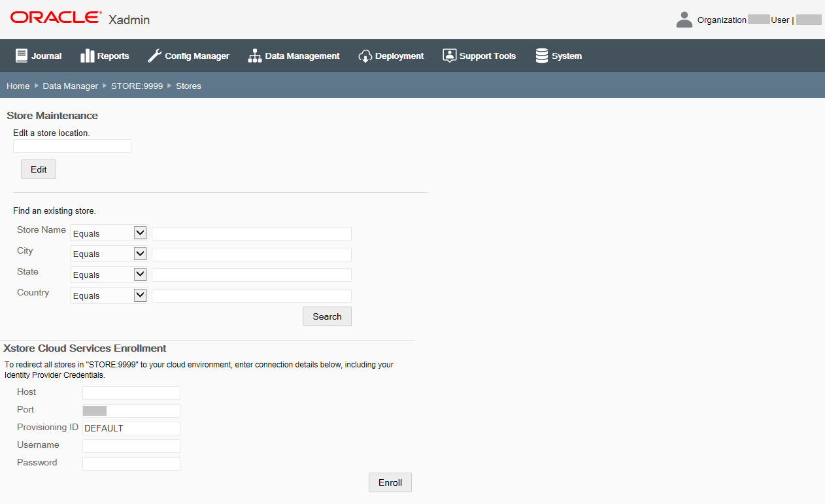Click the user profile avatar icon
The image size is (825, 504).
pyautogui.click(x=684, y=19)
